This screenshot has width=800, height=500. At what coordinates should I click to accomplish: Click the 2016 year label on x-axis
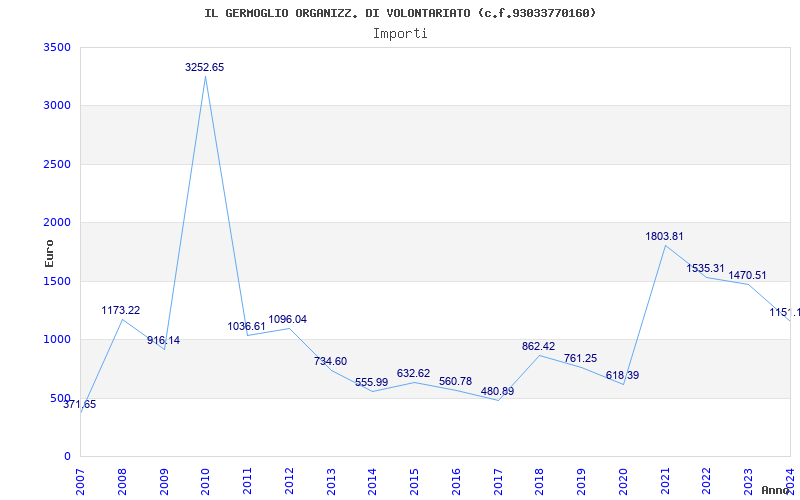[457, 482]
